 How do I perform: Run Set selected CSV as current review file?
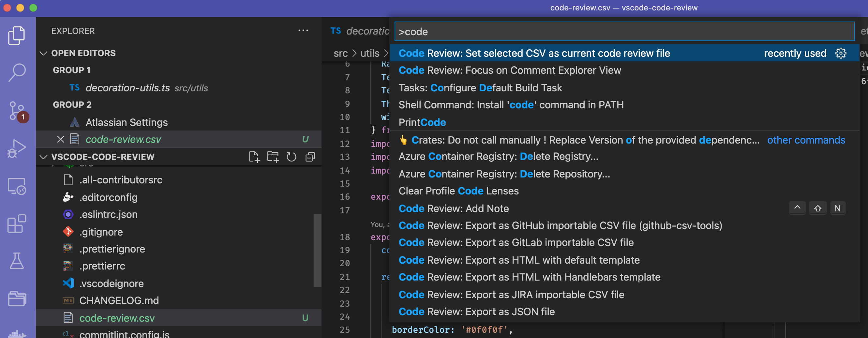click(x=624, y=53)
